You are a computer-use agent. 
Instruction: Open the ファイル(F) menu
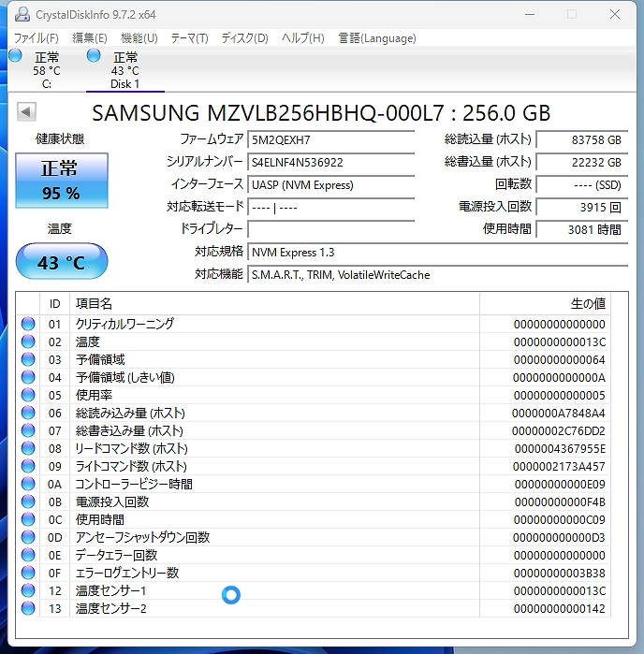coord(37,38)
